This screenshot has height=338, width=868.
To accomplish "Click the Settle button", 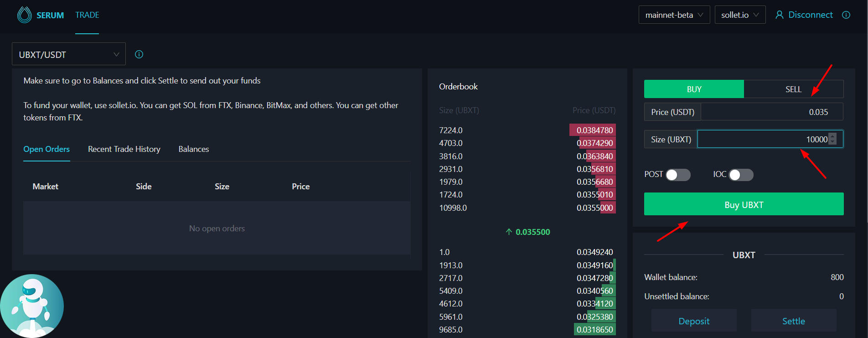I will [x=794, y=321].
